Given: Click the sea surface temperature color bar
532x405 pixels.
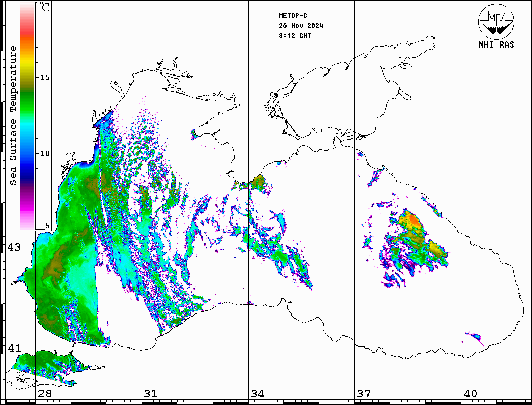Looking at the screenshot, I should [27, 116].
